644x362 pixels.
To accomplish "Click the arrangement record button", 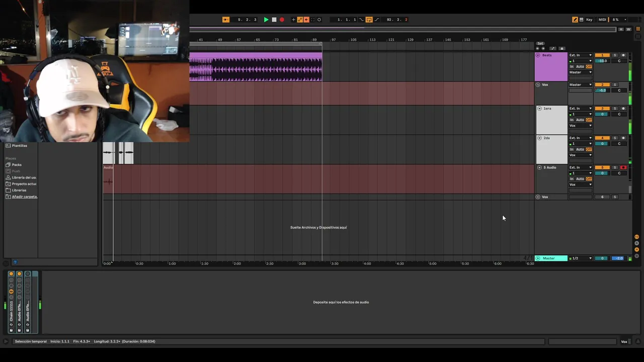I will [282, 20].
